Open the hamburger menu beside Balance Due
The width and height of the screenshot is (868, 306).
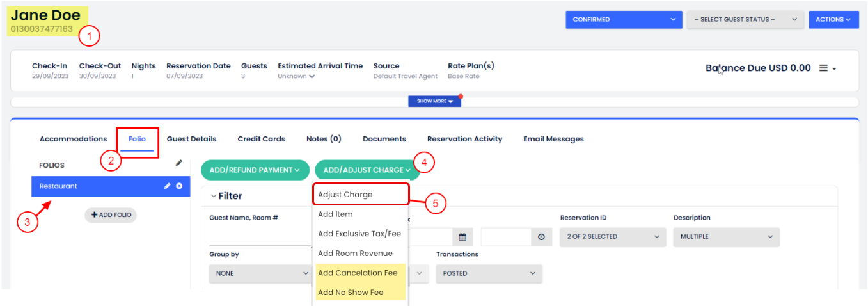tap(828, 68)
